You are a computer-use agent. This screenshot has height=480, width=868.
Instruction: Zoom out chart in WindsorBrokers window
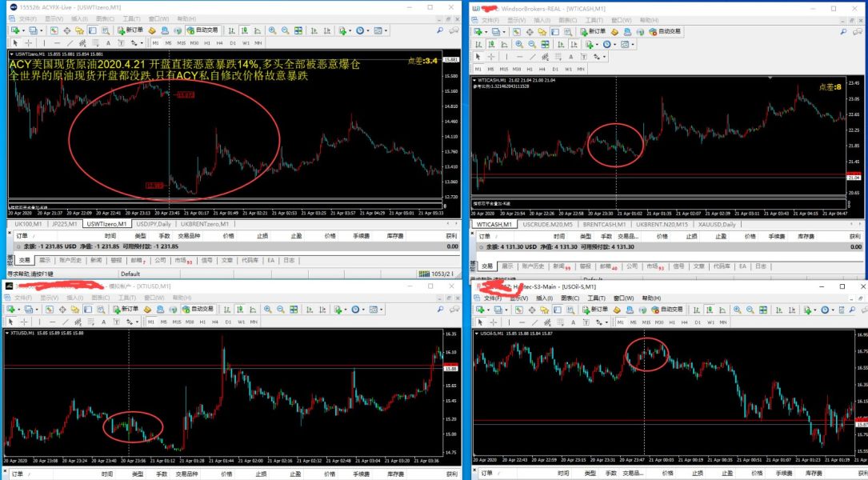(x=532, y=44)
